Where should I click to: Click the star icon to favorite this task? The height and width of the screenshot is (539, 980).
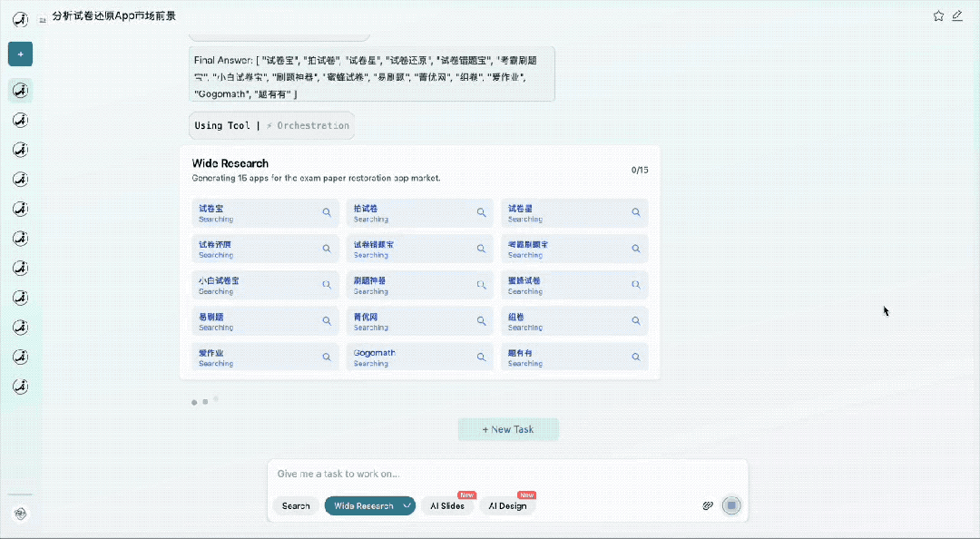(x=938, y=15)
